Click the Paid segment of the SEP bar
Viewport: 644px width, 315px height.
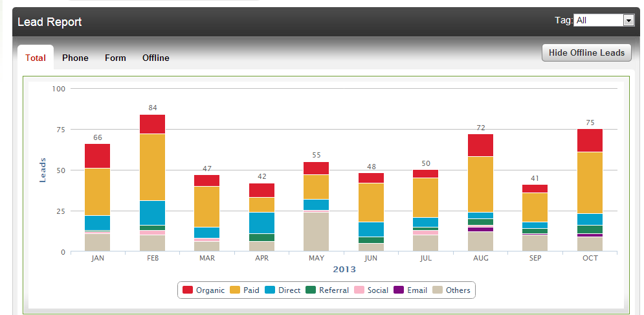pyautogui.click(x=535, y=207)
